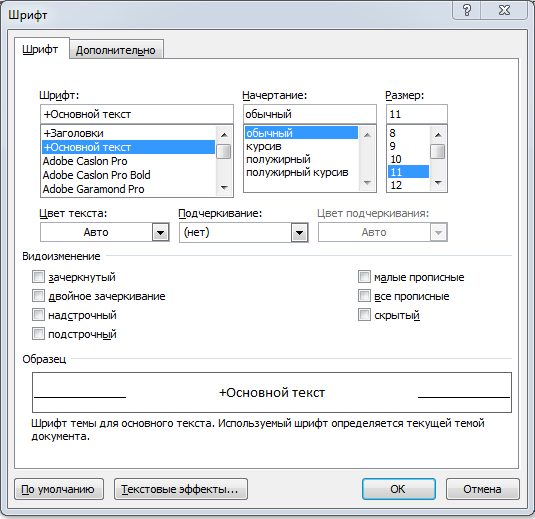Choose font size 8

point(408,133)
